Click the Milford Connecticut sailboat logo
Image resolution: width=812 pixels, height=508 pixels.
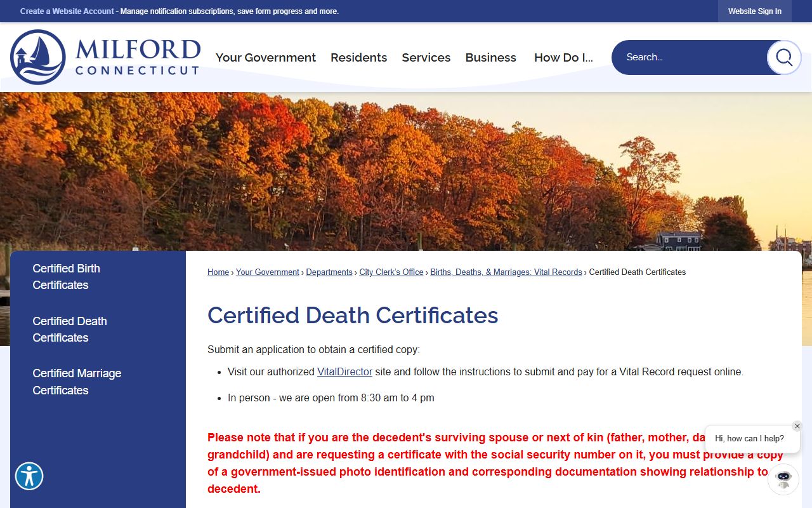point(105,57)
